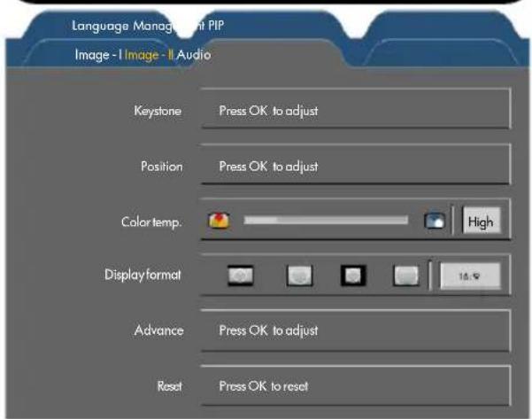Image resolution: width=532 pixels, height=419 pixels.
Task: Open Advance 'Press OK to adjust' row
Action: pos(356,330)
